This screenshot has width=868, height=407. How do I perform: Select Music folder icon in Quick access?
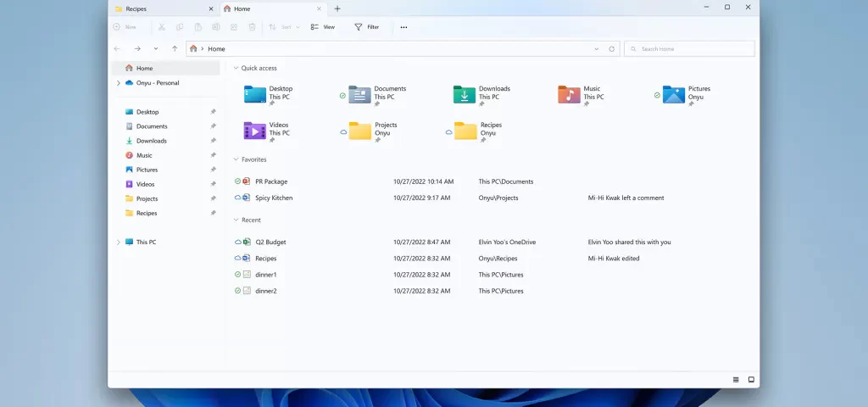(x=569, y=94)
